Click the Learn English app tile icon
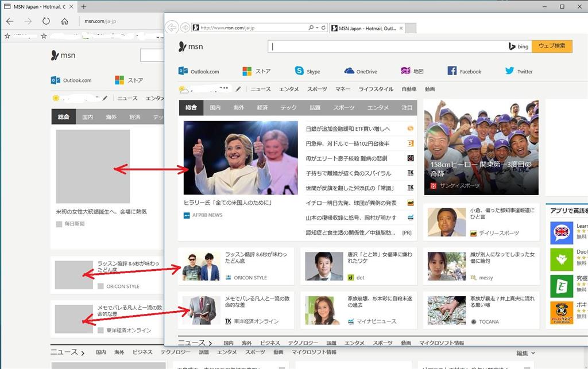Screen dimensions: 588x369 (x=562, y=232)
